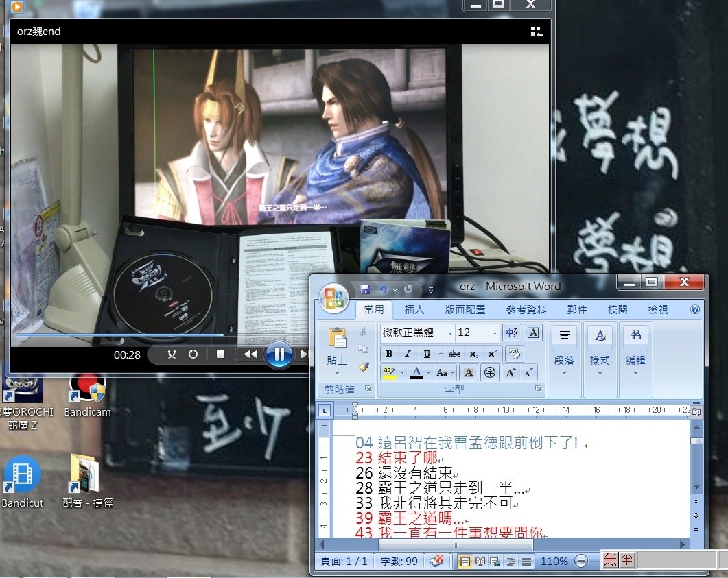This screenshot has height=578, width=728.
Task: Click the Clear Formatting eraser icon
Action: click(x=513, y=353)
